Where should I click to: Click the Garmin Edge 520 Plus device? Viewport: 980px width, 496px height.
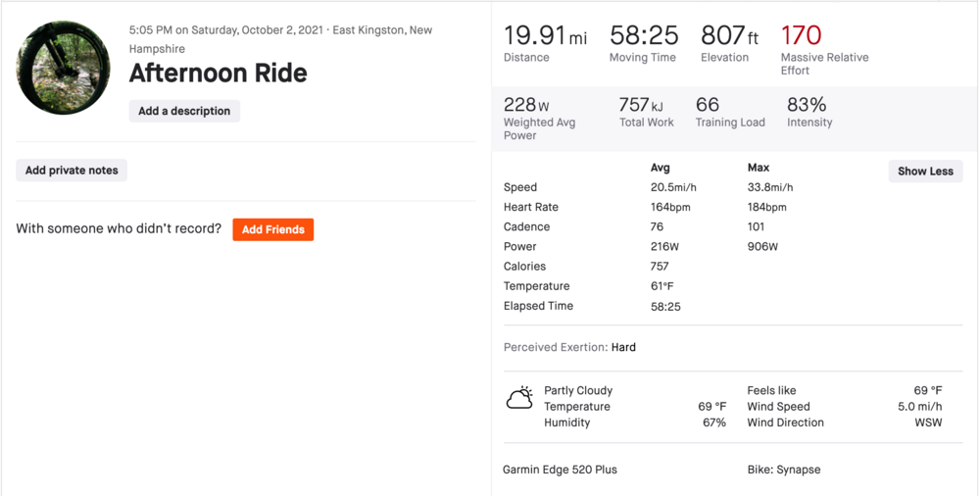click(560, 470)
